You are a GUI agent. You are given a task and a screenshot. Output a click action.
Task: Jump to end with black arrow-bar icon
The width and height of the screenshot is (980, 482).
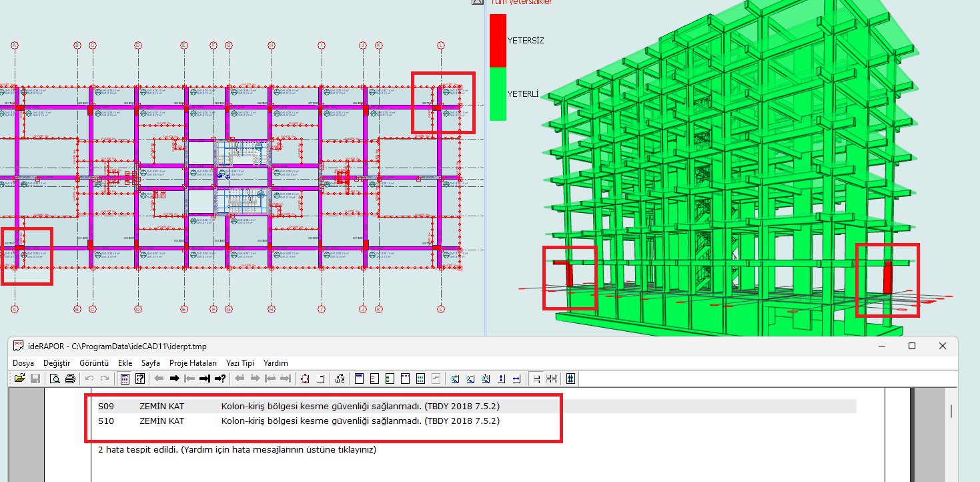[x=205, y=379]
